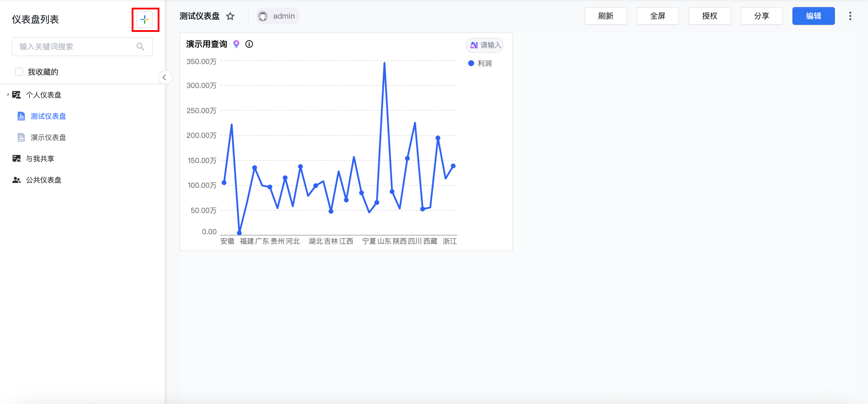This screenshot has height=404, width=868.
Task: Click the AI assistant 请输入 icon
Action: point(474,45)
